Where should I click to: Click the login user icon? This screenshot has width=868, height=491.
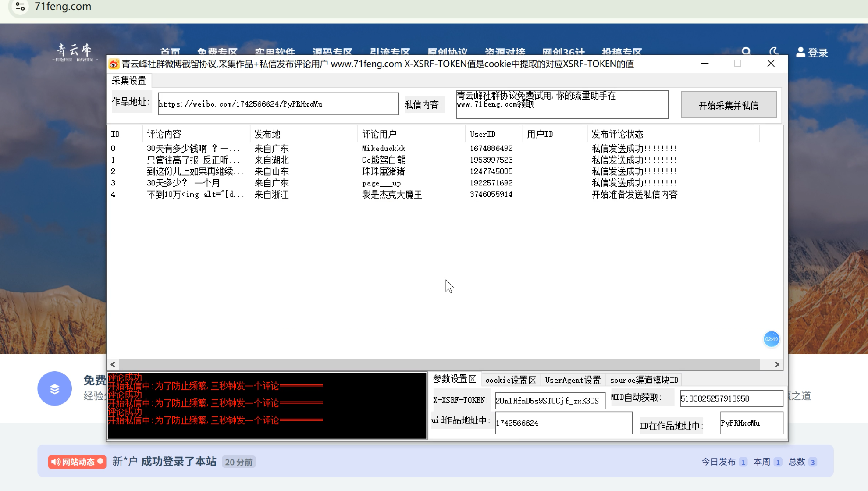pyautogui.click(x=800, y=52)
